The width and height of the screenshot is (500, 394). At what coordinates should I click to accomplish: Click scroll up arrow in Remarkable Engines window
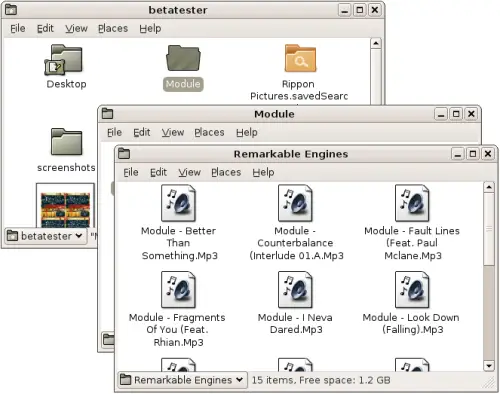[x=489, y=187]
